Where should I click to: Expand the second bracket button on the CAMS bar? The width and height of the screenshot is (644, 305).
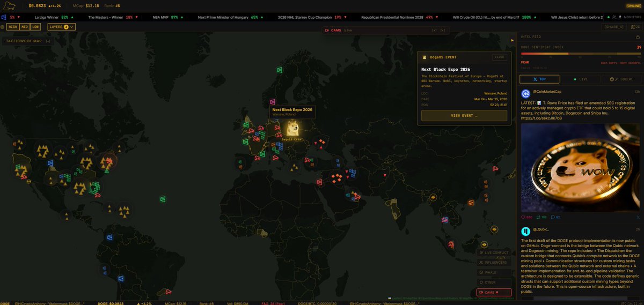(443, 30)
